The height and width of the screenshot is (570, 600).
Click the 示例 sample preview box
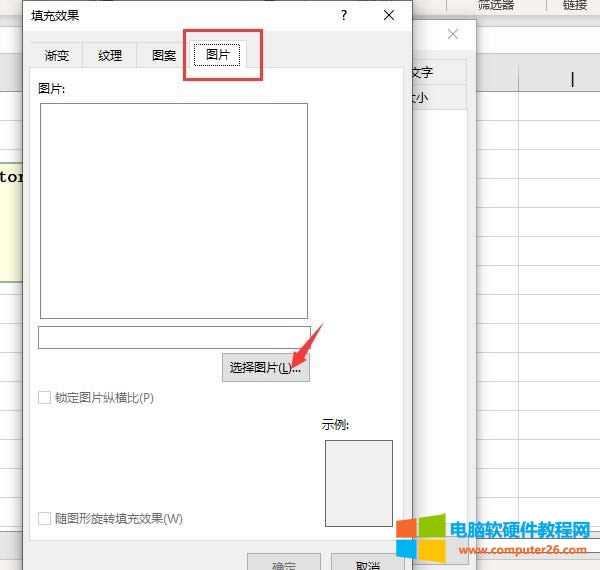point(358,483)
